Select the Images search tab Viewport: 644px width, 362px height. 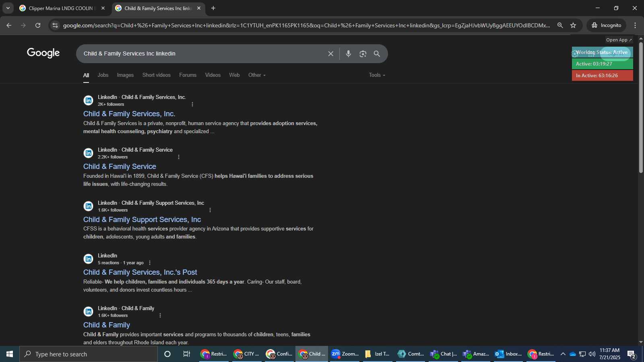point(125,75)
